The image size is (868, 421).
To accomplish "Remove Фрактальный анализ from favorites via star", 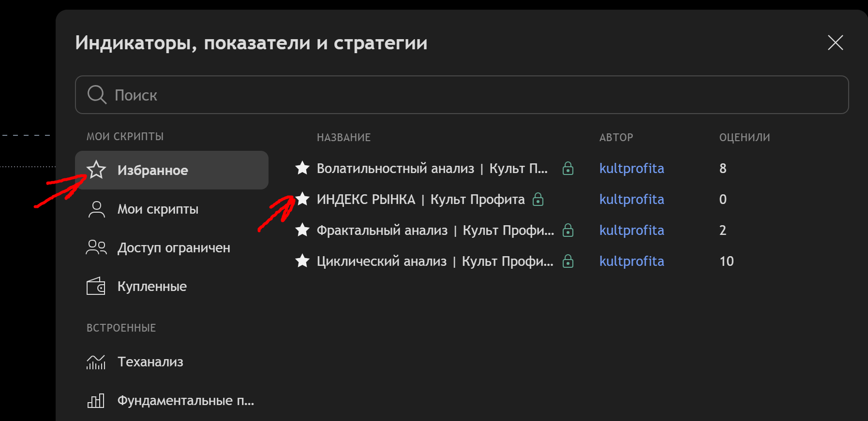I will [x=302, y=230].
